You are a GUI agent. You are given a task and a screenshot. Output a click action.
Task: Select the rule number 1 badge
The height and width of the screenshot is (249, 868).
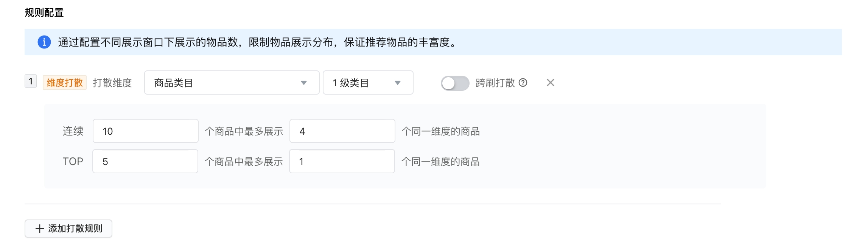[31, 81]
